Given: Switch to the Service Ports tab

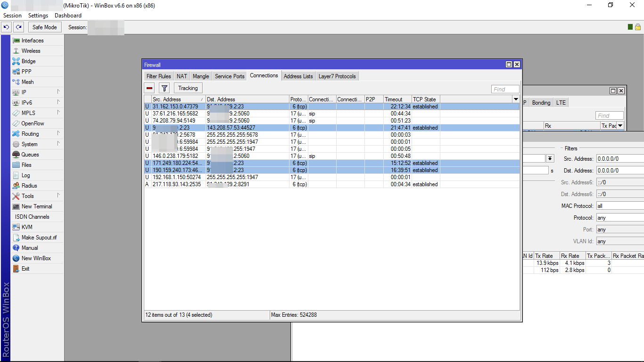Looking at the screenshot, I should point(230,76).
